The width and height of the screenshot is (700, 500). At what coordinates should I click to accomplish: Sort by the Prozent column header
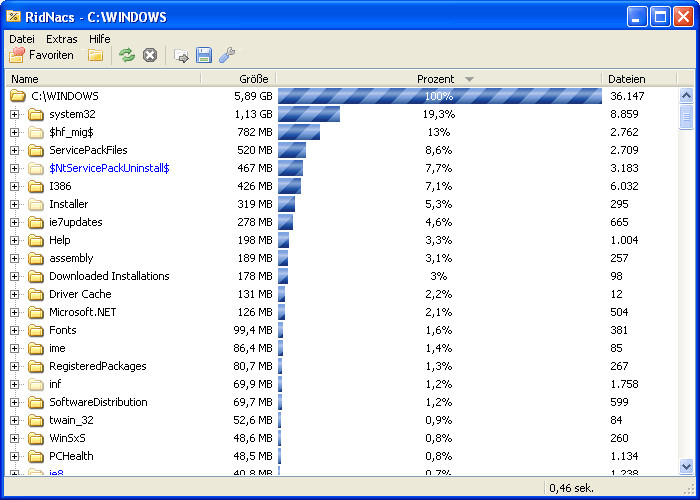click(439, 79)
